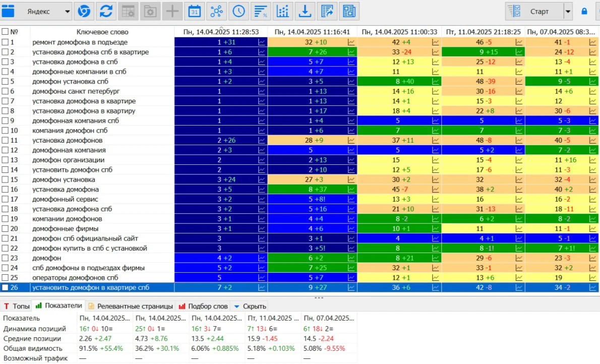600x364 pixels.
Task: Select the keyword «домофоны санкт петербург»
Action: 76,91
